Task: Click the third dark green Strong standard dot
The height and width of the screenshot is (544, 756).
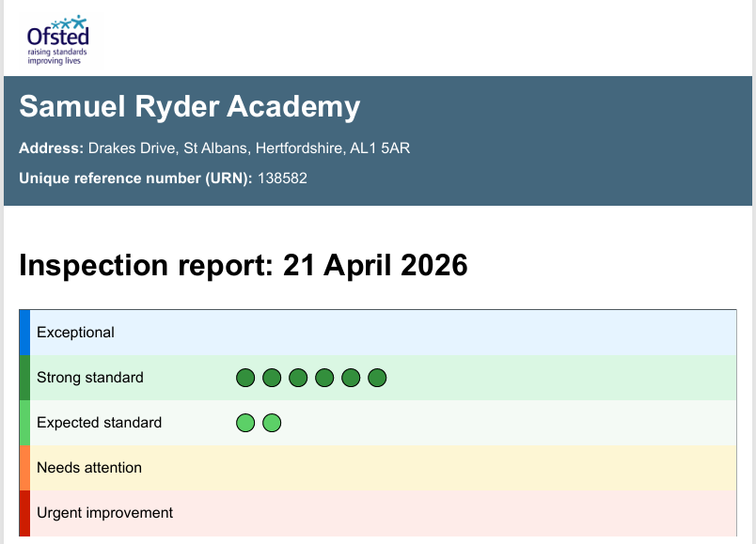Action: point(298,378)
